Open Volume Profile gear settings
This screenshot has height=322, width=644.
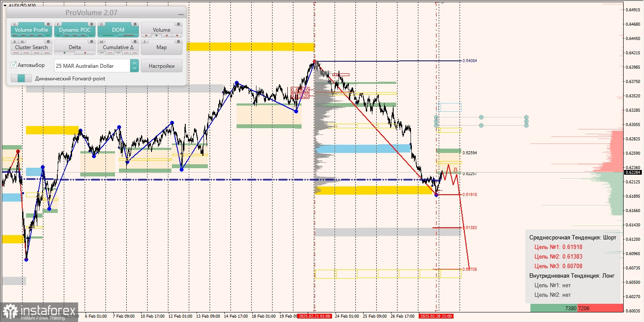[x=48, y=24]
